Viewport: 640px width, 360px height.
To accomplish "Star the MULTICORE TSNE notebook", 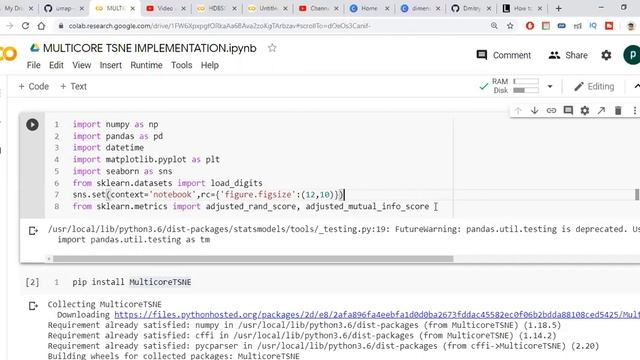I will [x=272, y=48].
